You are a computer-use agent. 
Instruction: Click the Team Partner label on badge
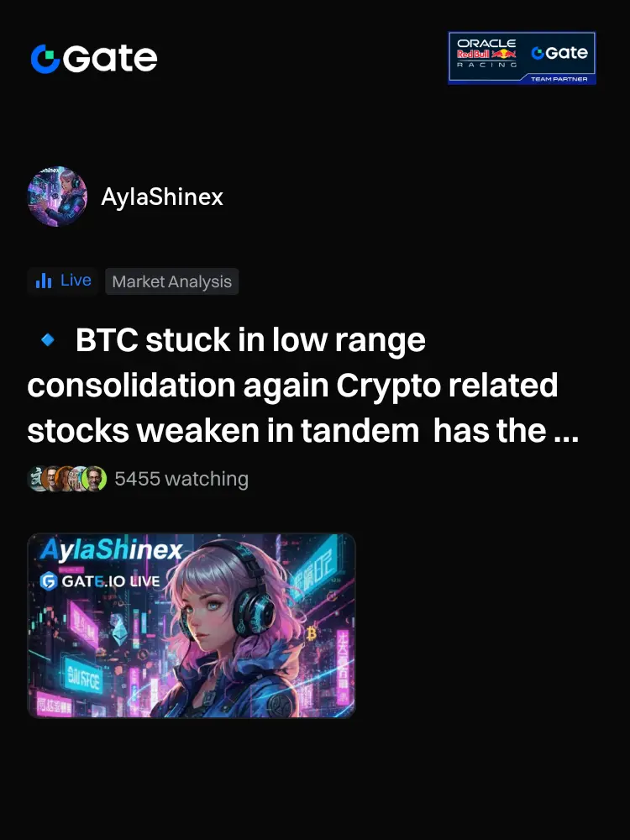559,79
